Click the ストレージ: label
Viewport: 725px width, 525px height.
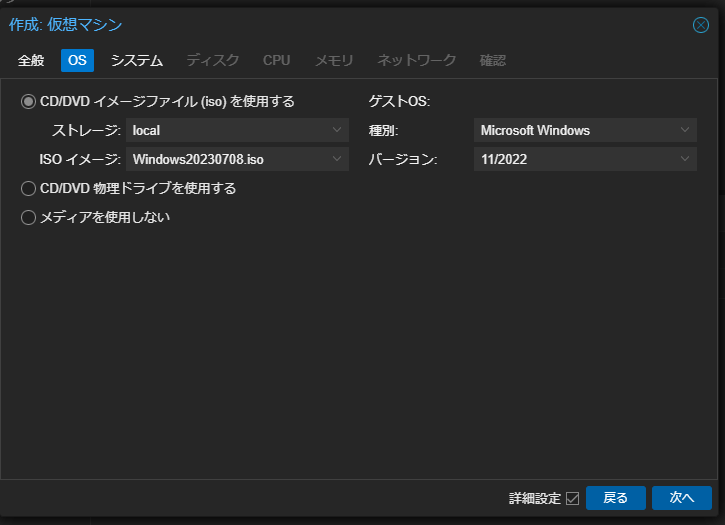86,131
